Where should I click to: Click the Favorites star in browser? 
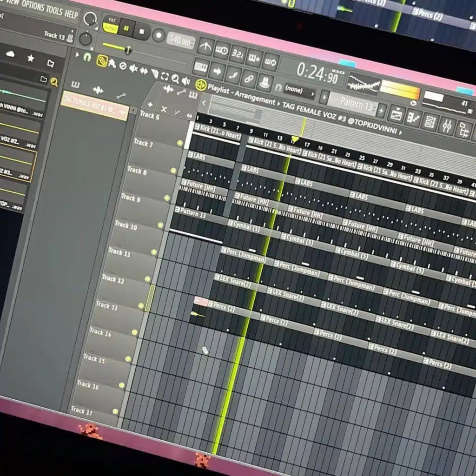click(x=31, y=58)
